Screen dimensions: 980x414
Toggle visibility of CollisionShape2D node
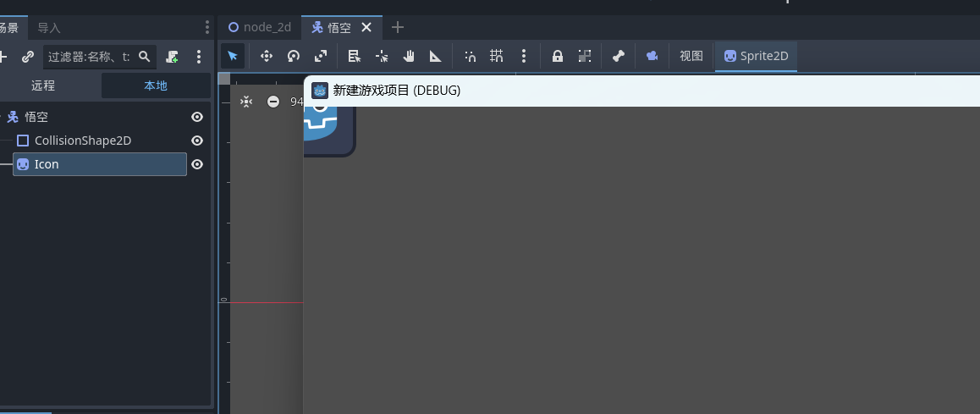click(197, 141)
